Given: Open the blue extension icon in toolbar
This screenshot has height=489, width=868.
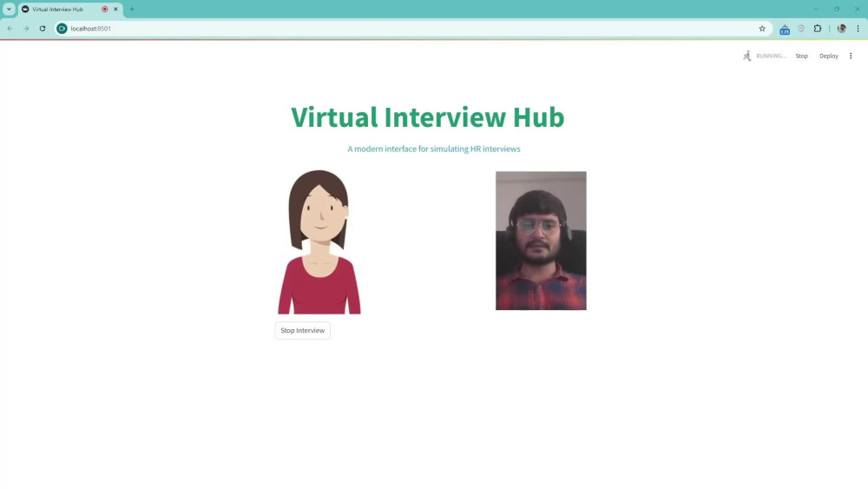Looking at the screenshot, I should pyautogui.click(x=785, y=30).
